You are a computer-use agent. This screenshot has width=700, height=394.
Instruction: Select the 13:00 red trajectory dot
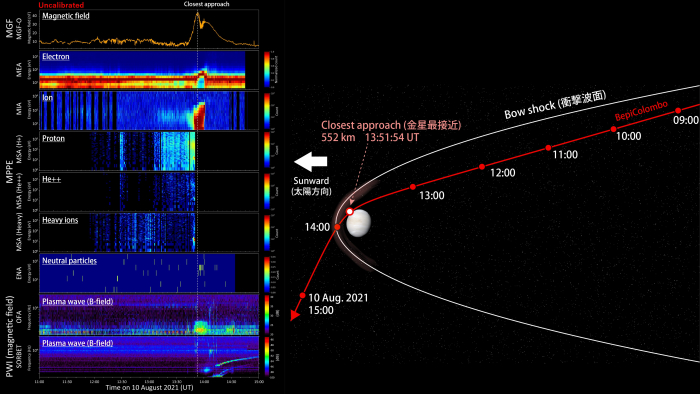413,187
